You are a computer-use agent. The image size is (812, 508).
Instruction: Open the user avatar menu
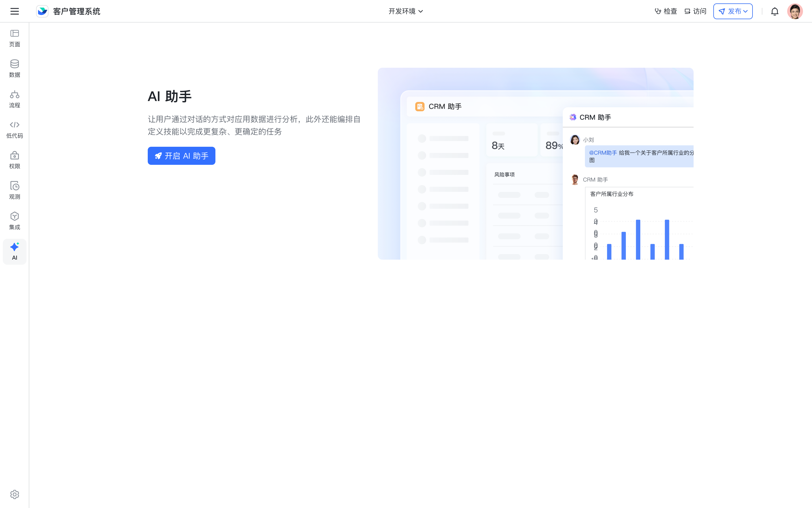[795, 11]
